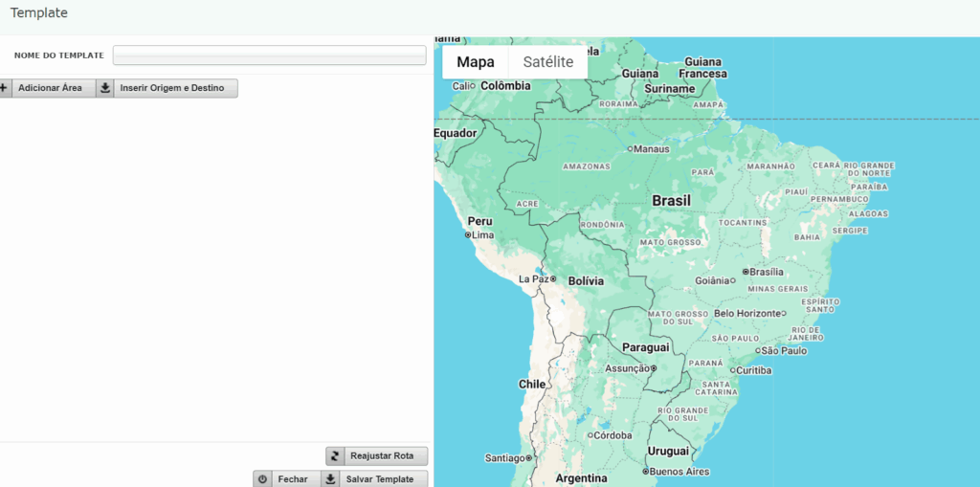Click the Brasília capital marker on map
The width and height of the screenshot is (980, 487).
click(746, 273)
